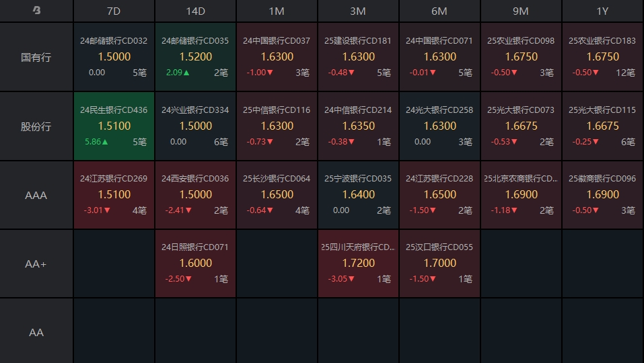The width and height of the screenshot is (644, 363).
Task: Click the -0.25 down change value
Action: click(x=585, y=142)
